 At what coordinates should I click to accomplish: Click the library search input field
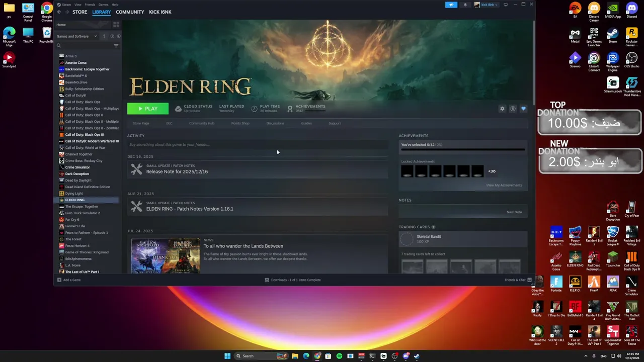87,46
